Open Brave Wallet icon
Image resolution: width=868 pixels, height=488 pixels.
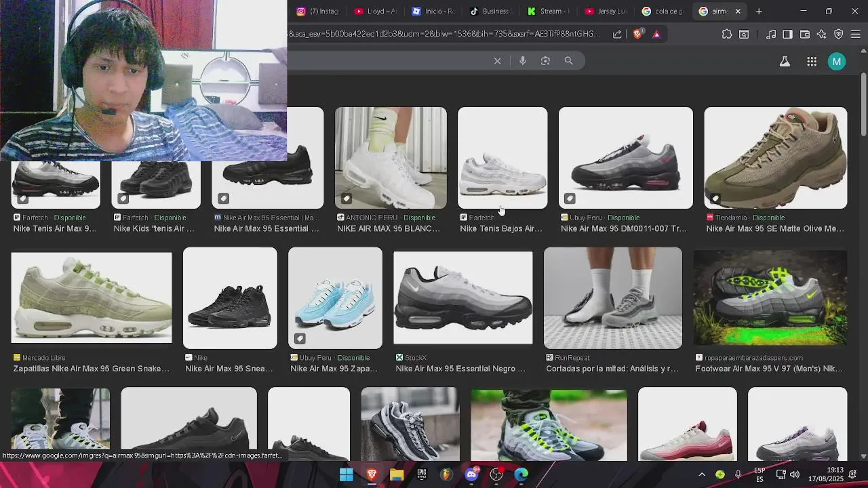(x=805, y=34)
